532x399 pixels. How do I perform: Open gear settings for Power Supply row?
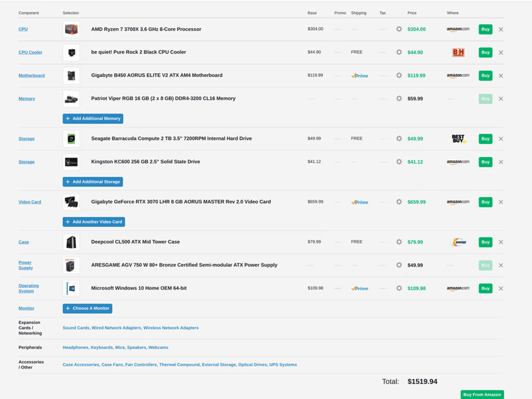coord(399,265)
